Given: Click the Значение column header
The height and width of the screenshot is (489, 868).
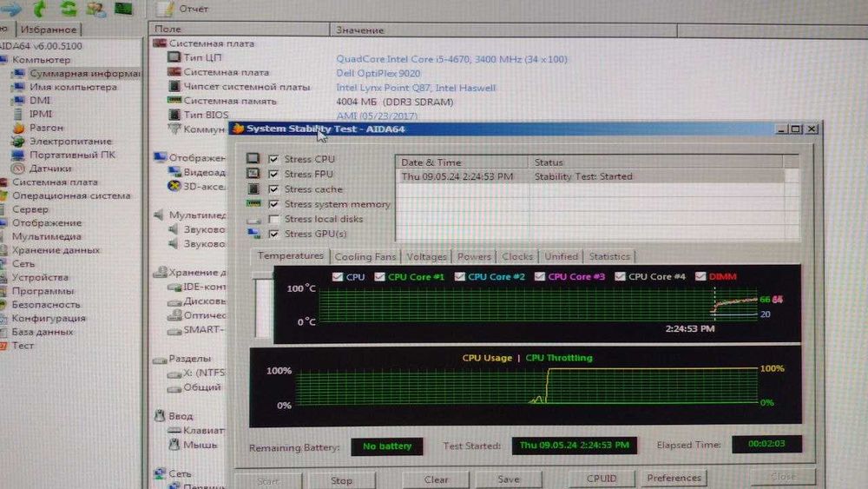Looking at the screenshot, I should click(x=503, y=30).
